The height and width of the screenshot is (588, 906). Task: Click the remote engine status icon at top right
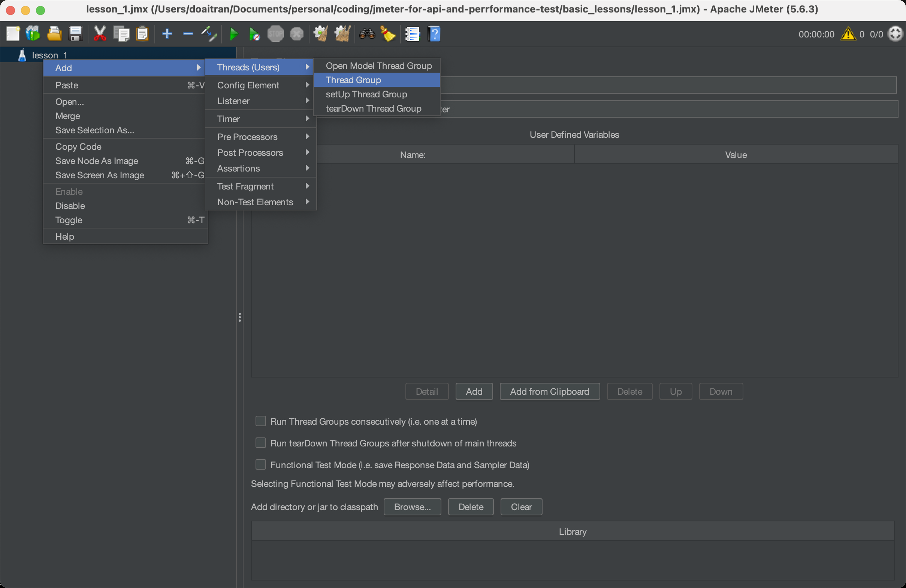coord(896,34)
